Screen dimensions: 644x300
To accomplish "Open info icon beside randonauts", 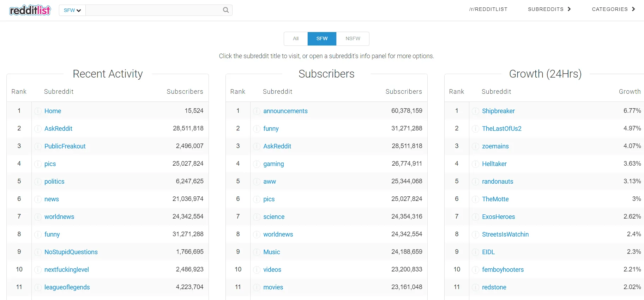I will [x=475, y=182].
